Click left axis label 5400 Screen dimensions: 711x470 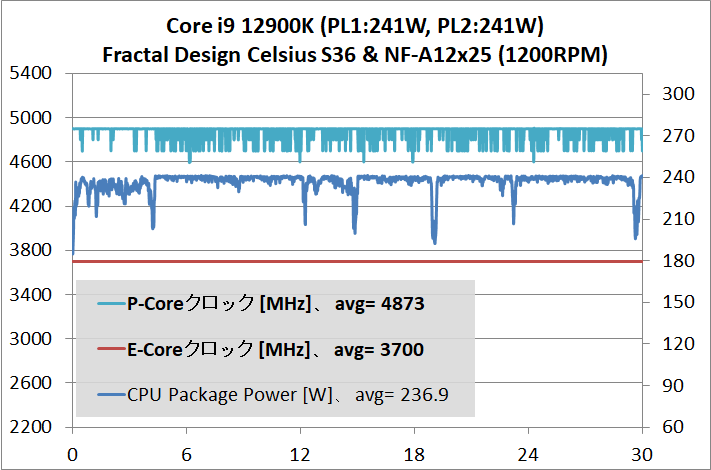30,73
